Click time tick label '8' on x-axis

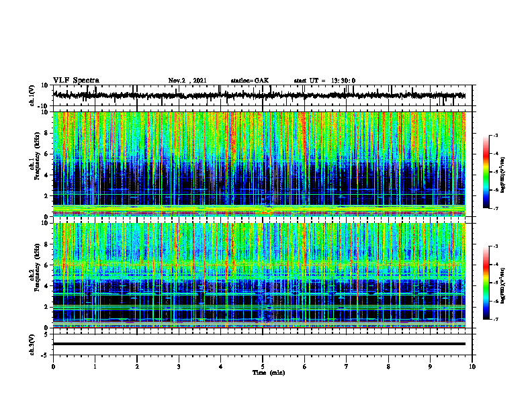coord(388,367)
